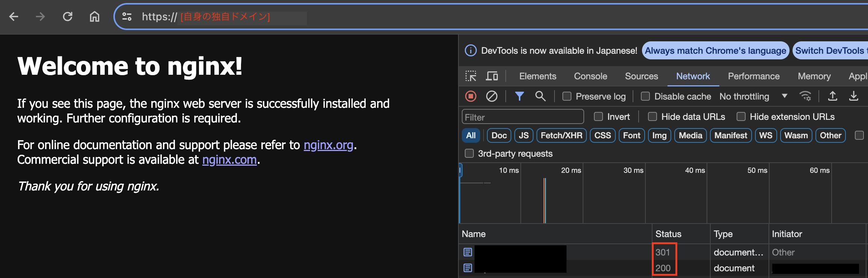Viewport: 868px width, 278px height.
Task: Filter requests by Manifest type
Action: [x=731, y=135]
